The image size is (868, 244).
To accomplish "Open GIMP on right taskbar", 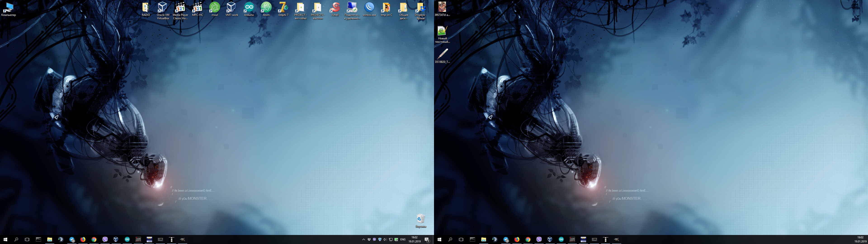I will tap(617, 239).
